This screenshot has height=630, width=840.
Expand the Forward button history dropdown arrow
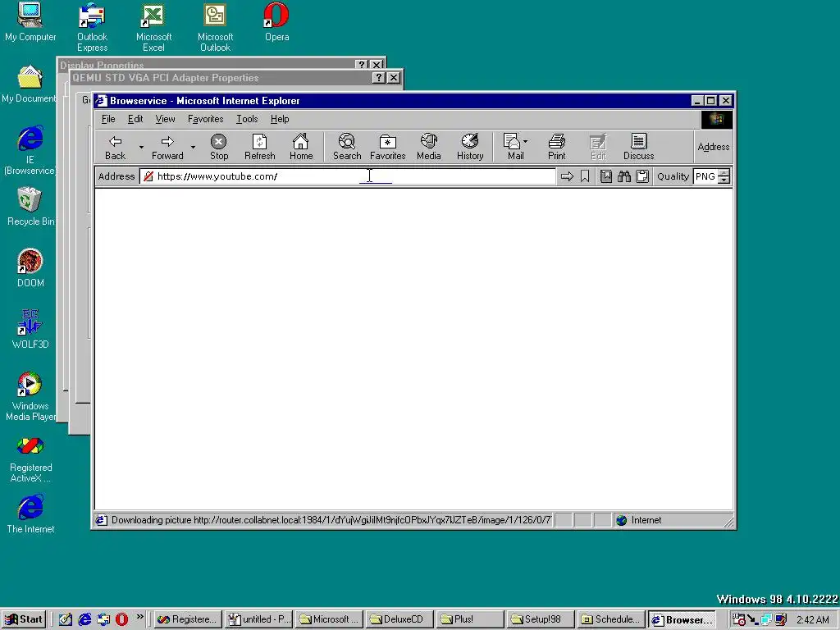[193, 147]
